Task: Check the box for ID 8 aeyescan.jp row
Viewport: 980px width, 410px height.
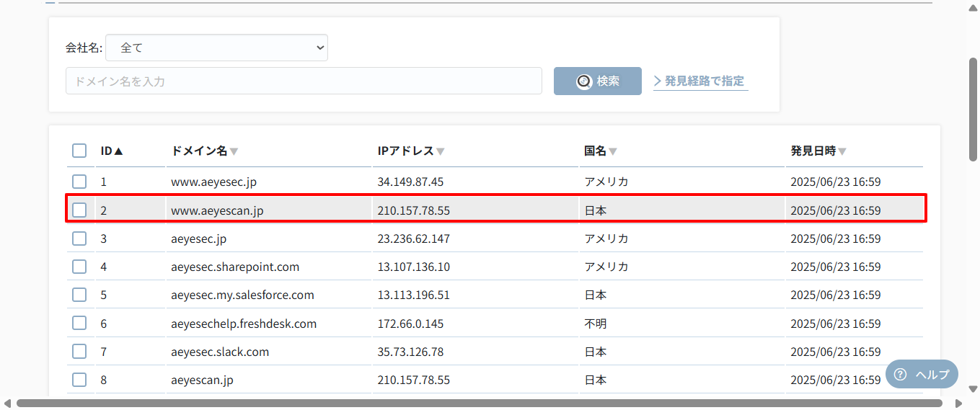Action: tap(79, 380)
